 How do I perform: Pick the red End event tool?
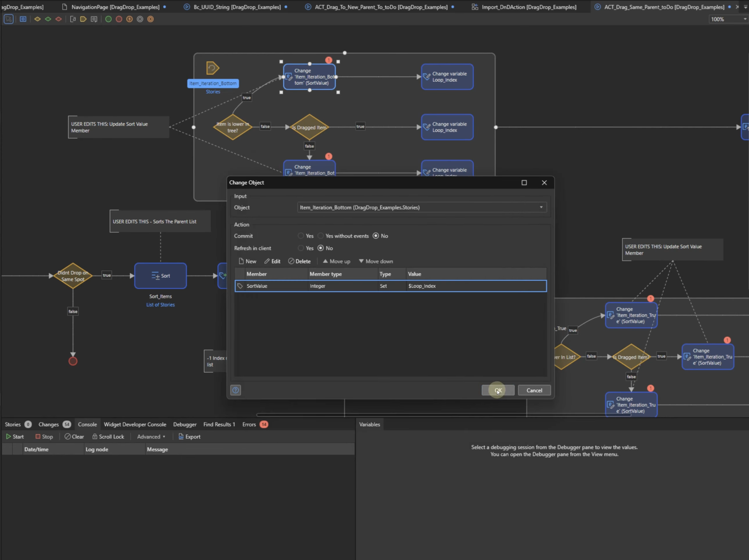pos(119,19)
